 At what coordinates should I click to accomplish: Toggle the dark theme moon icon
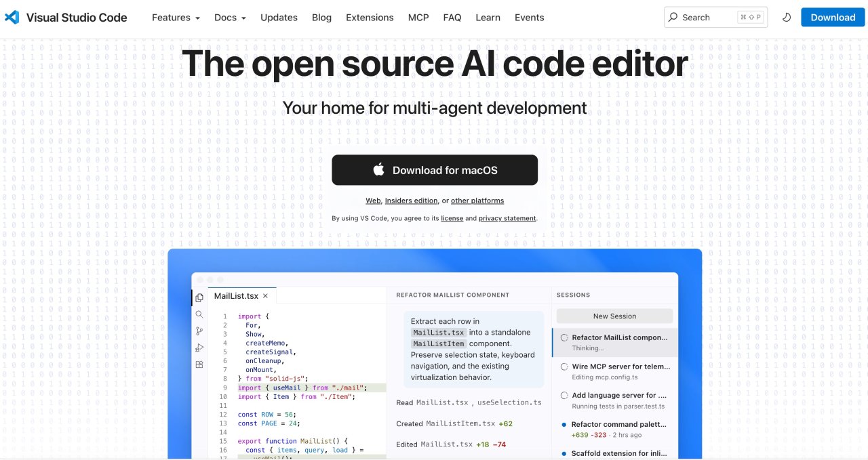787,18
